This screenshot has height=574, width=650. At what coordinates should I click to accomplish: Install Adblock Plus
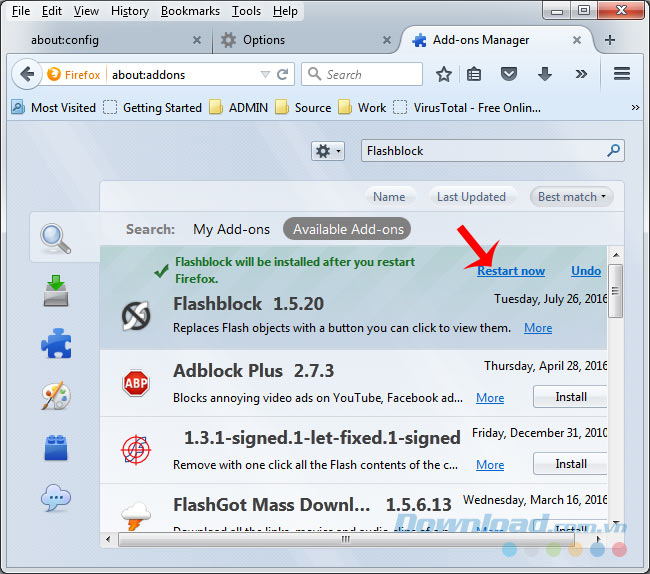coord(570,397)
